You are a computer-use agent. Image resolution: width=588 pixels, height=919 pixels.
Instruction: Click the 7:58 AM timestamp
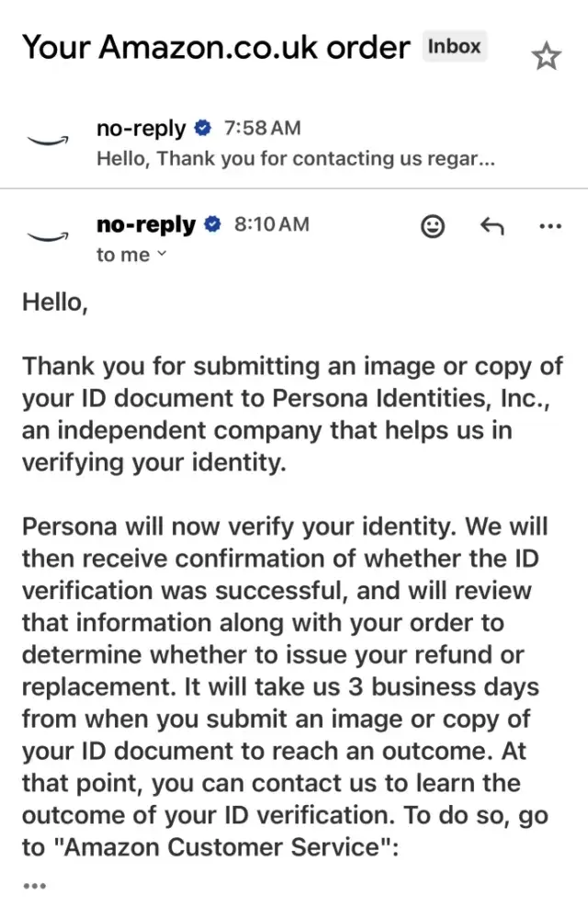pyautogui.click(x=262, y=129)
